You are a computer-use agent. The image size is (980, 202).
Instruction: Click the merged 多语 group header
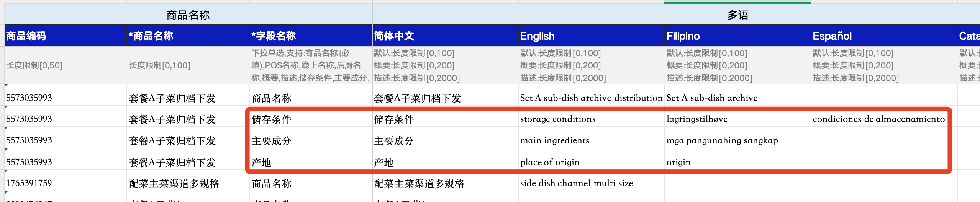click(x=737, y=15)
